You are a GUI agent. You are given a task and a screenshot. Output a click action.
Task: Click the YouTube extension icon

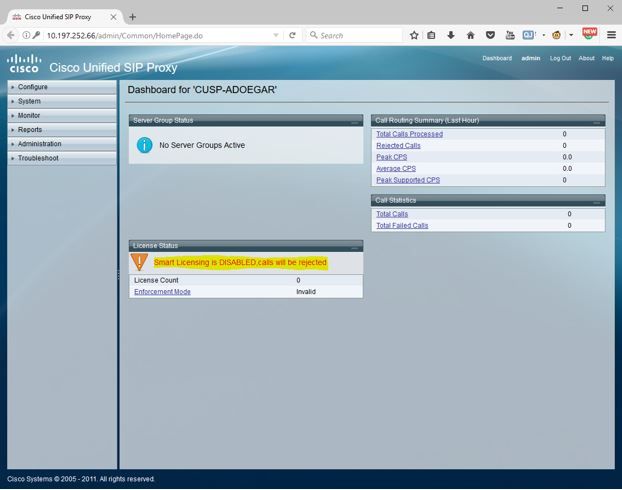[510, 35]
